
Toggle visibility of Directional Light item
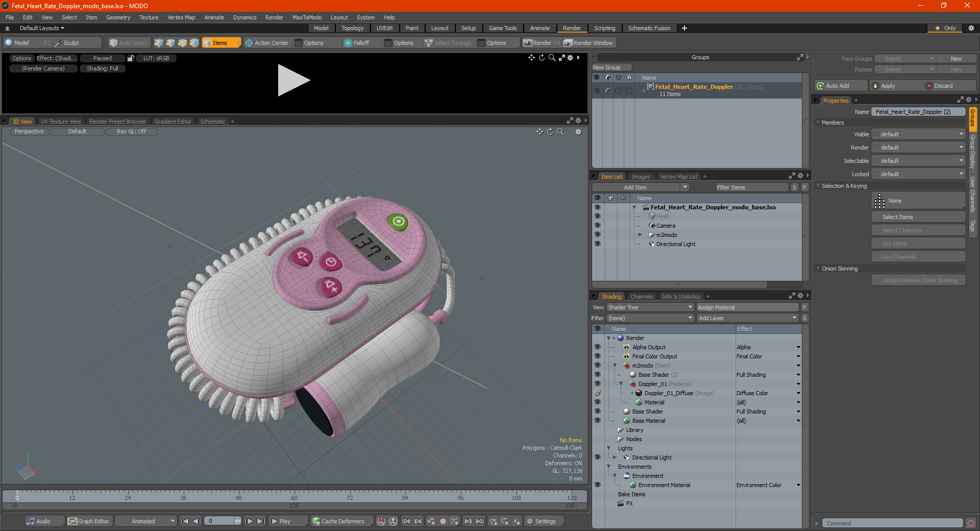coord(597,244)
